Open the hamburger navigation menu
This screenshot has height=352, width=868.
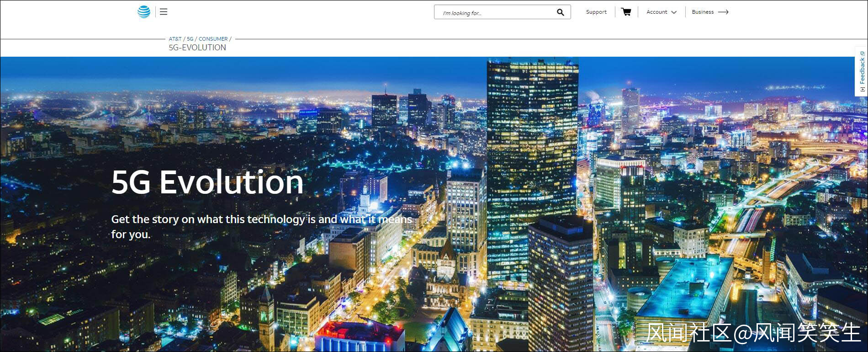click(164, 12)
